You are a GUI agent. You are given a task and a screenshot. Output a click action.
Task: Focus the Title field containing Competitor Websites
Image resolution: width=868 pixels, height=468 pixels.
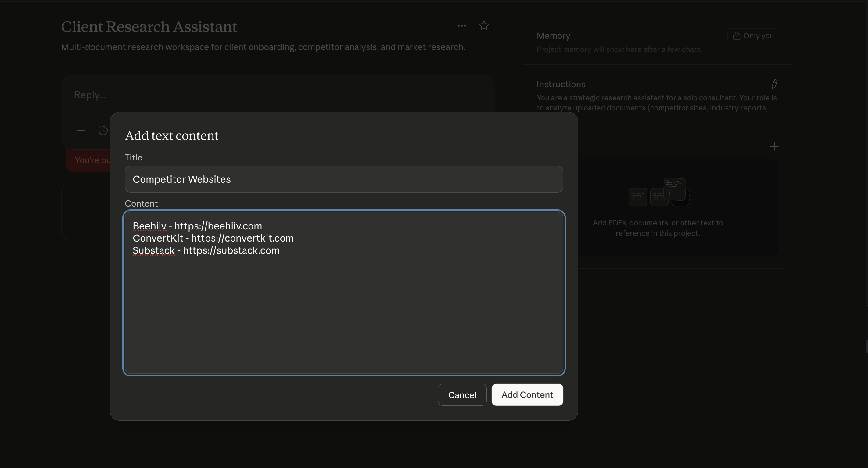344,179
